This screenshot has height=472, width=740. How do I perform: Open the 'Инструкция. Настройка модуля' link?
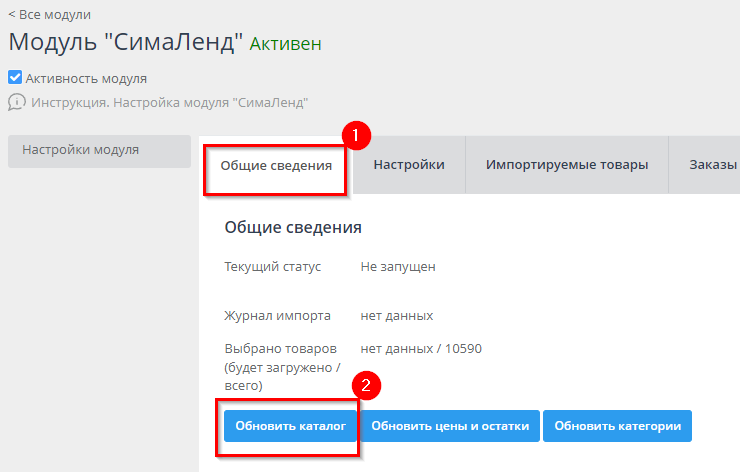pos(169,102)
